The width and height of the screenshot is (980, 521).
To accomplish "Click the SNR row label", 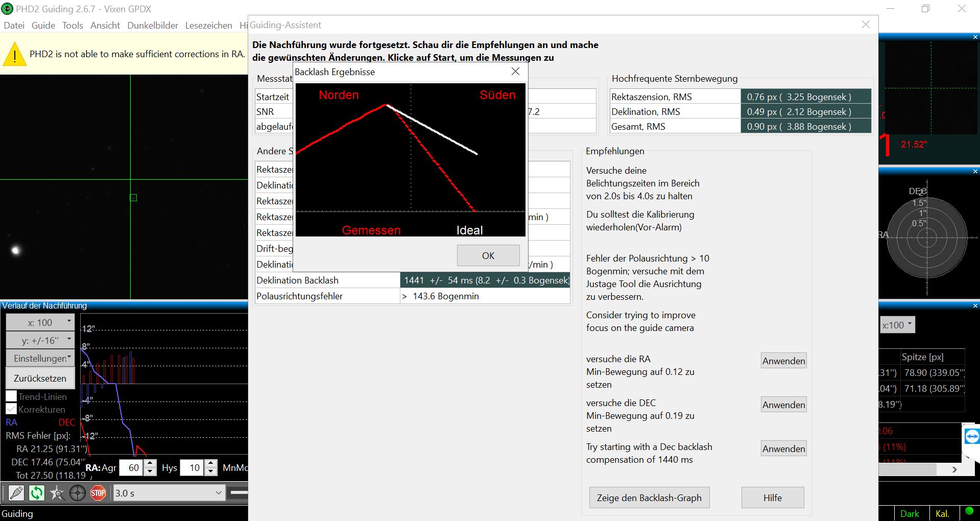I will pyautogui.click(x=265, y=111).
